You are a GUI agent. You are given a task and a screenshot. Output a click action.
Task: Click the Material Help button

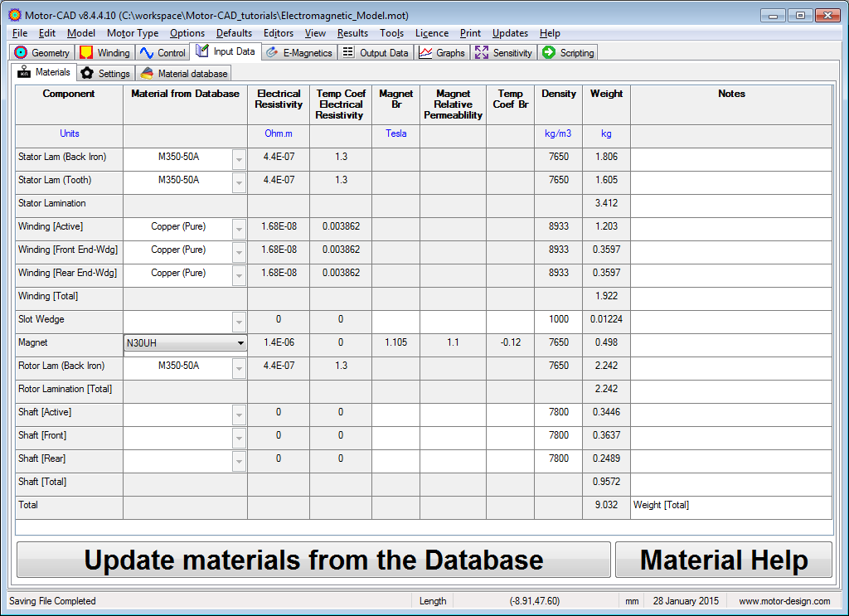point(723,560)
